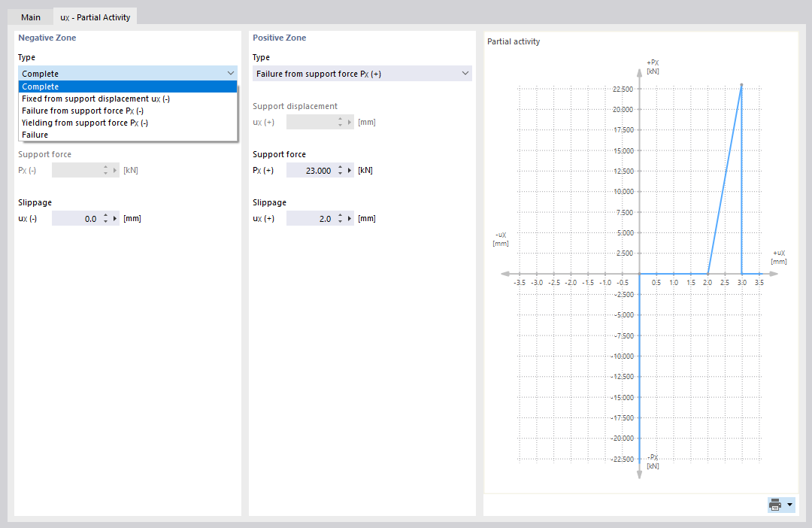Click the positive slippage ux (+) field

coord(311,219)
